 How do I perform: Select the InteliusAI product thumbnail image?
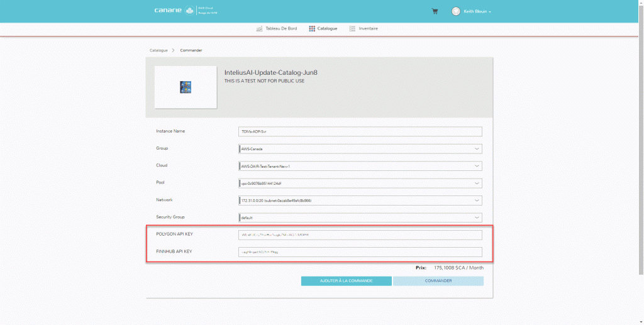tap(186, 87)
